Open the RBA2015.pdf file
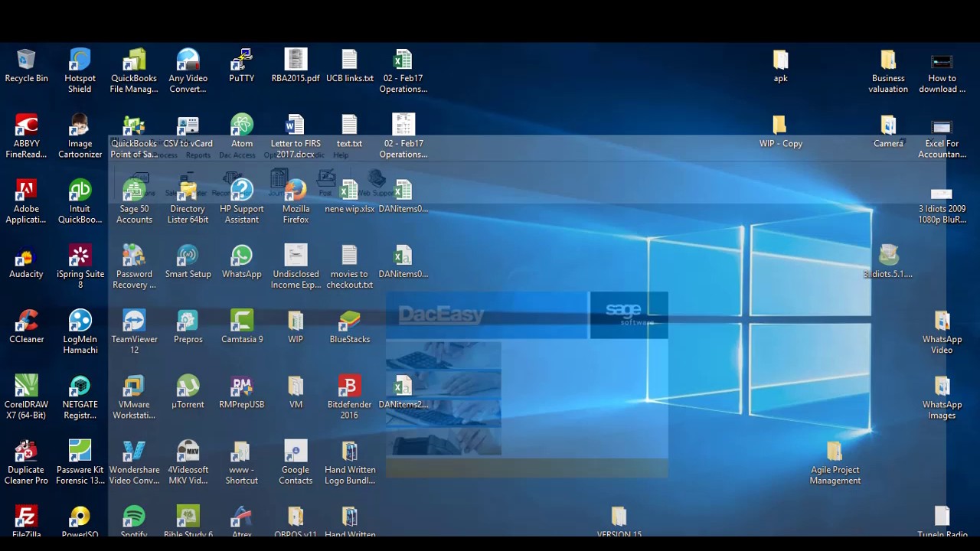 (296, 66)
